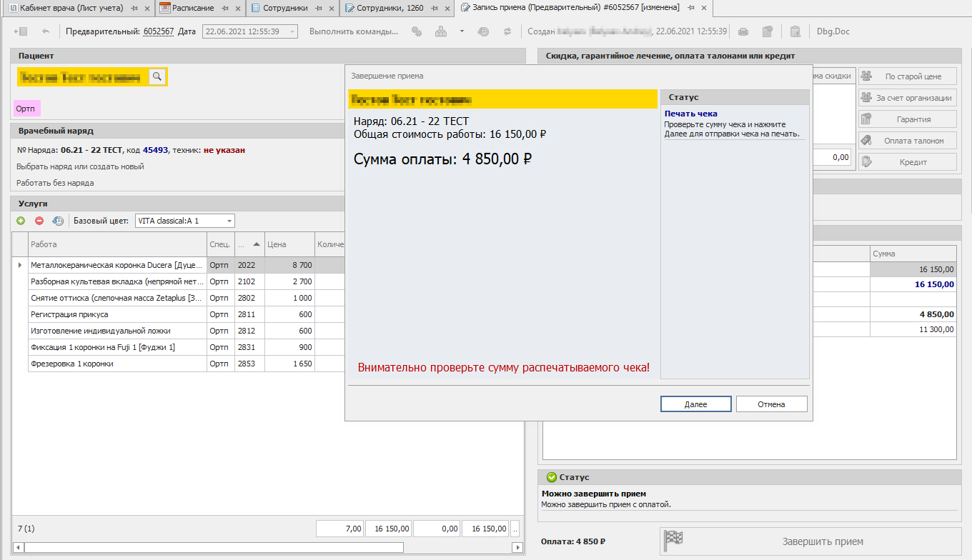Pin the Расписание tab

tap(225, 8)
